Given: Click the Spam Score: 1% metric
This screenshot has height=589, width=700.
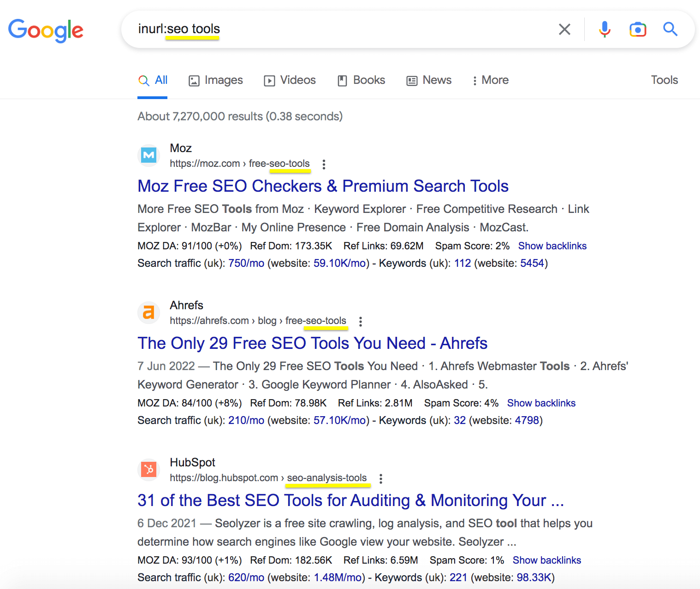Looking at the screenshot, I should point(467,560).
